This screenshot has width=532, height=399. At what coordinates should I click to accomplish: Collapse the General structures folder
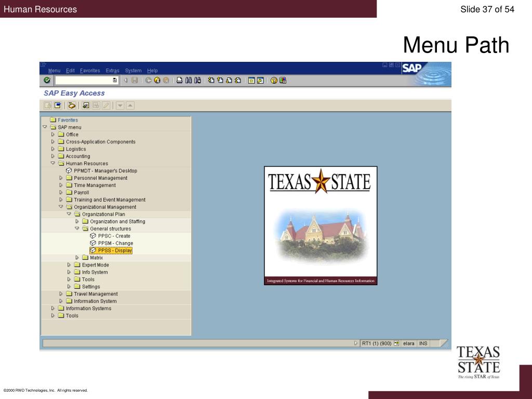77,229
